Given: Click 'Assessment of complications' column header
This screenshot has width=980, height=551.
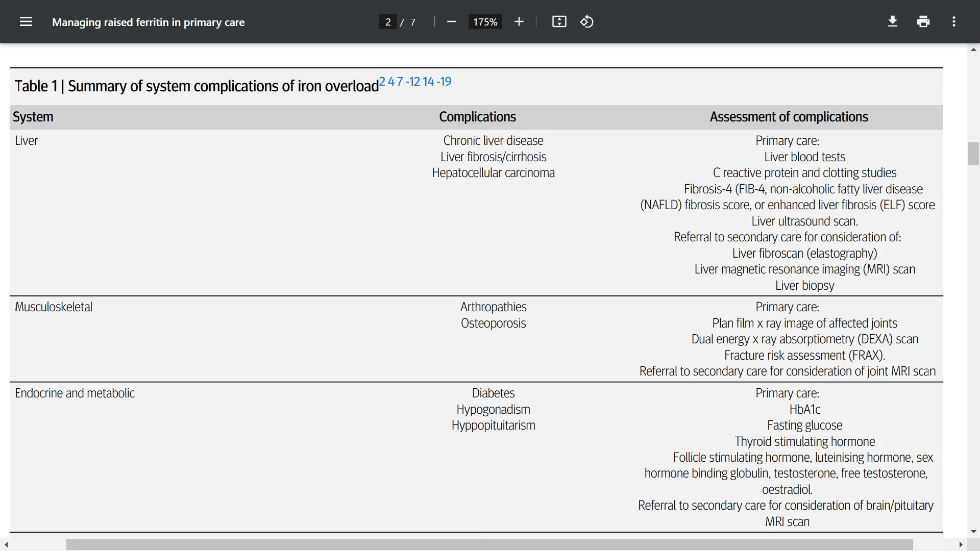Looking at the screenshot, I should click(x=789, y=117).
